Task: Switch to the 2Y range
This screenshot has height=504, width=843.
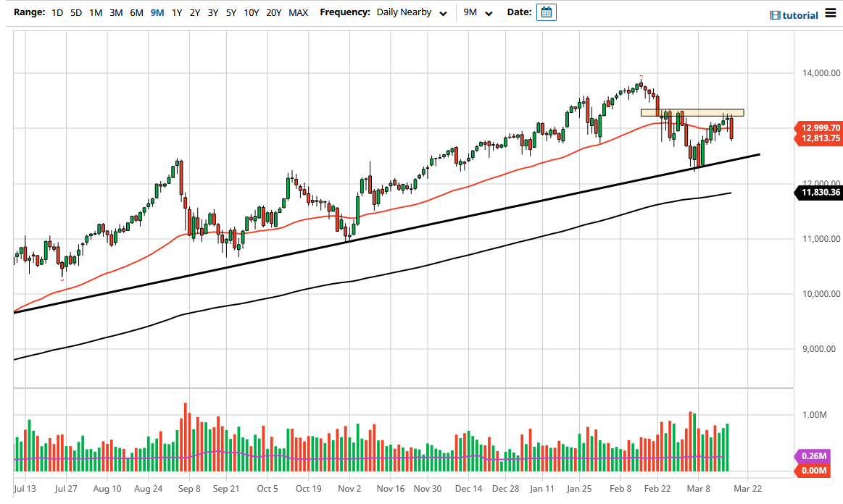Action: (194, 12)
